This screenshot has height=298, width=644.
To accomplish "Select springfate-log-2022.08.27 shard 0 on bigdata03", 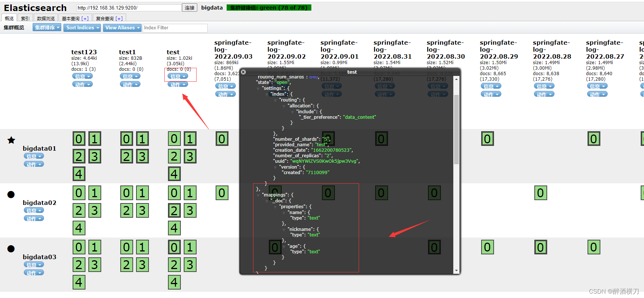I will 594,247.
